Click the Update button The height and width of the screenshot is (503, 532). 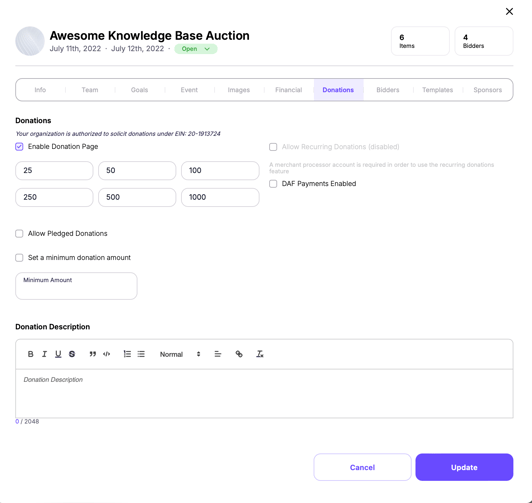click(464, 467)
